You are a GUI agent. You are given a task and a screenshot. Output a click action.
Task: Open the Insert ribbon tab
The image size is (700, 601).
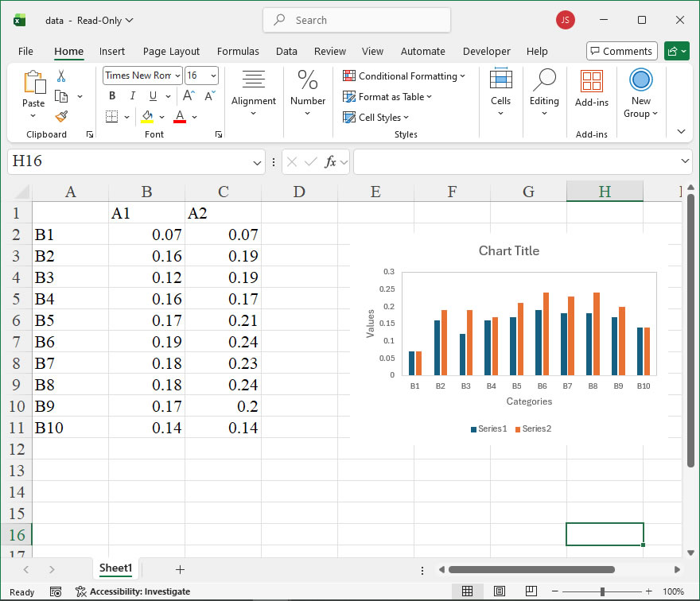click(112, 52)
